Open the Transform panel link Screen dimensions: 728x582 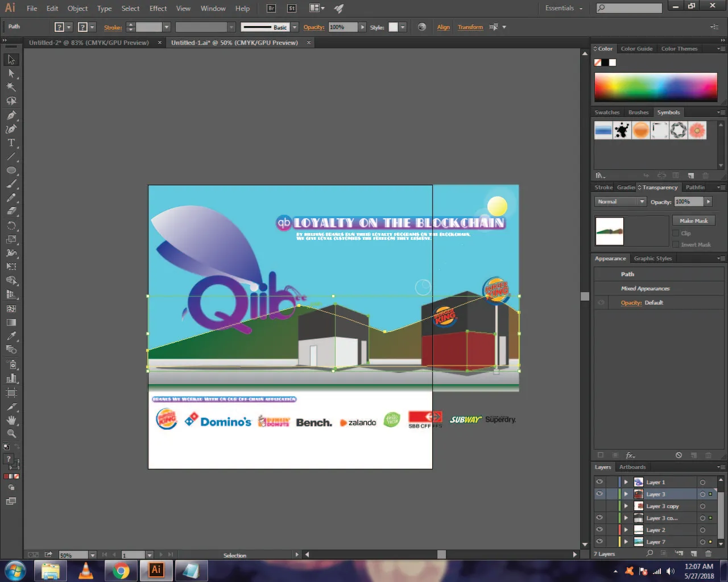(x=470, y=27)
